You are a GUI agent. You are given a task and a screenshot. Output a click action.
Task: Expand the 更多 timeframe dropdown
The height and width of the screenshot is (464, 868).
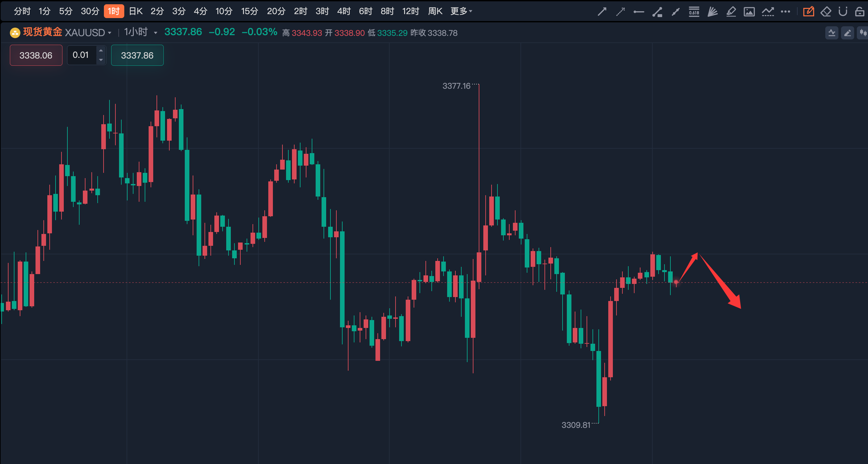[x=461, y=11]
